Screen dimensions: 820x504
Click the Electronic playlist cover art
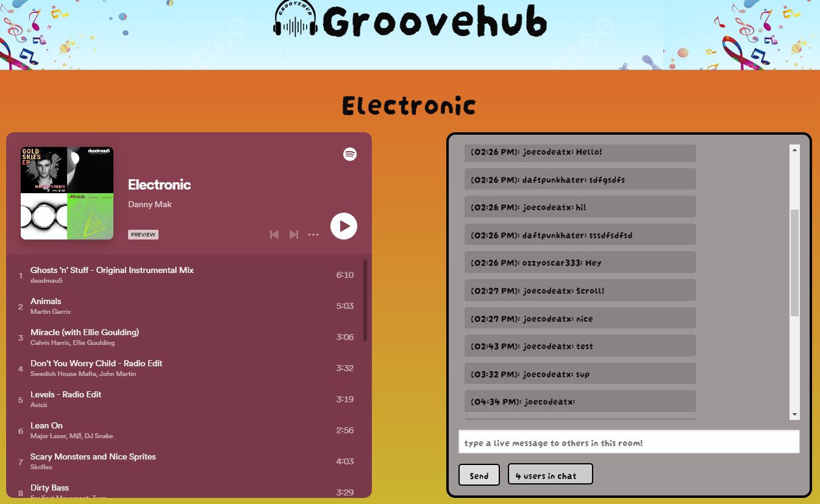tap(67, 193)
